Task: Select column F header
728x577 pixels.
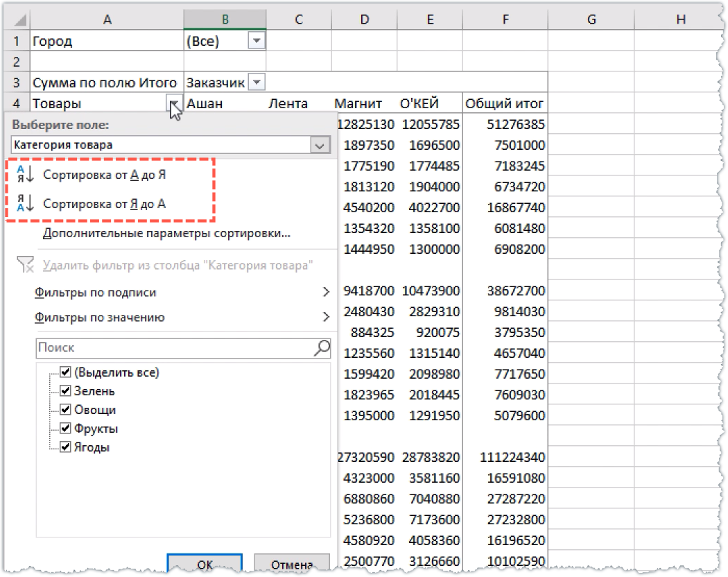Action: [x=505, y=19]
